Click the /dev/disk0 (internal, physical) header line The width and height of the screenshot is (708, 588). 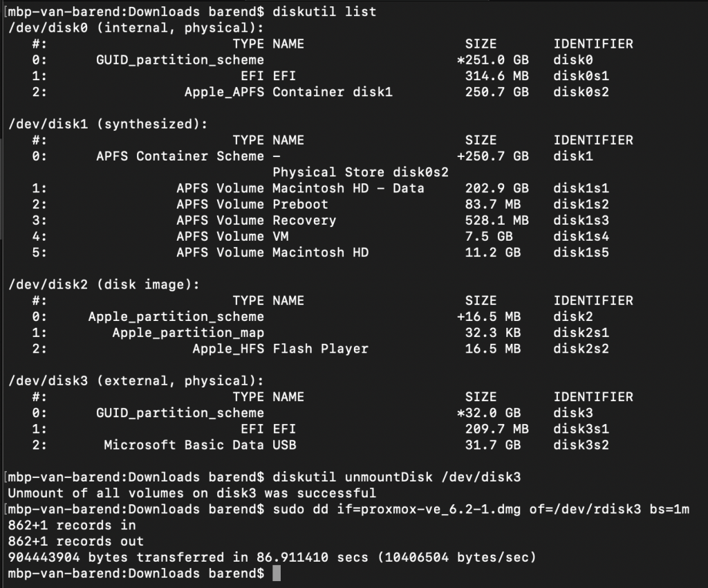[136, 28]
